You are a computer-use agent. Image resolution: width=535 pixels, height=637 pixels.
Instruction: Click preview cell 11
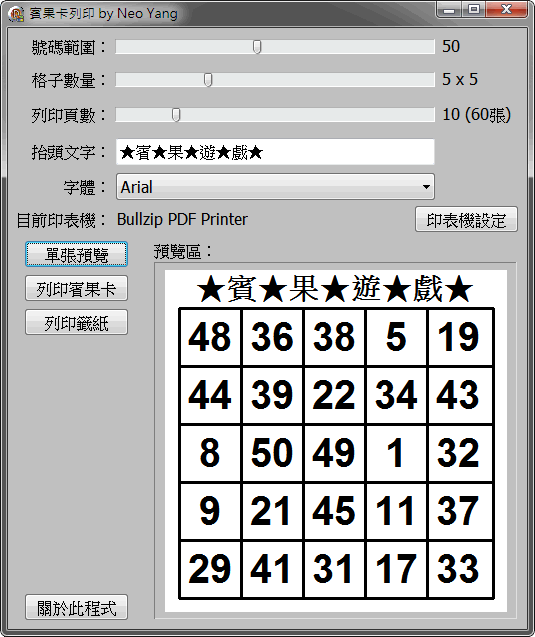click(x=396, y=511)
